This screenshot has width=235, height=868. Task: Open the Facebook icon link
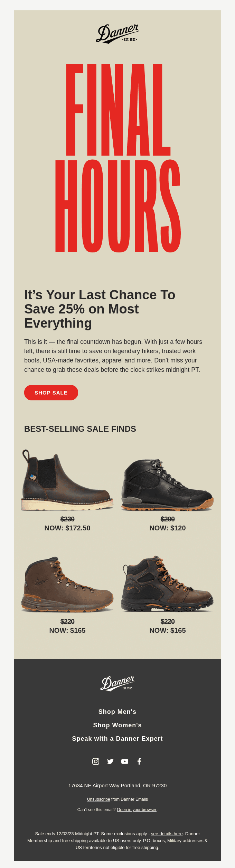point(139,761)
